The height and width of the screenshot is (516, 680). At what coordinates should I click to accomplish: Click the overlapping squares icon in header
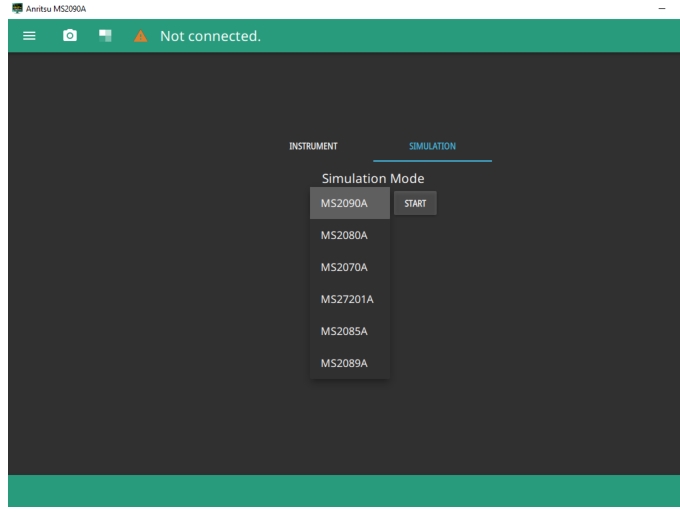[105, 36]
